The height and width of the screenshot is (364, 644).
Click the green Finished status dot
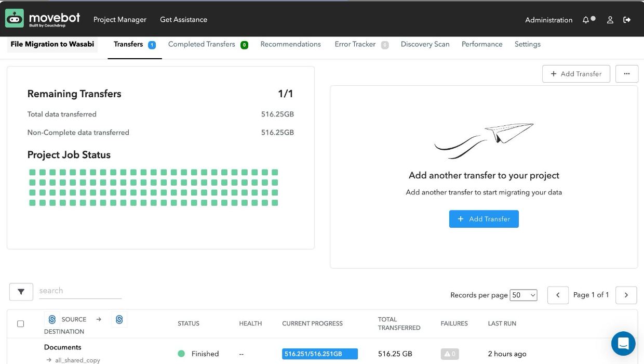coord(181,354)
